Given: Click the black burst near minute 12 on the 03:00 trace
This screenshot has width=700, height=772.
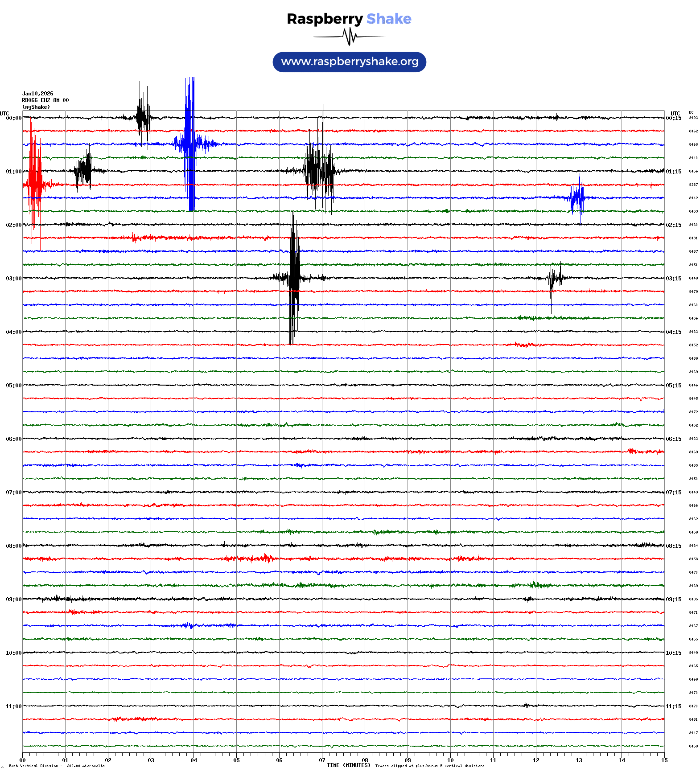Looking at the screenshot, I should (555, 279).
